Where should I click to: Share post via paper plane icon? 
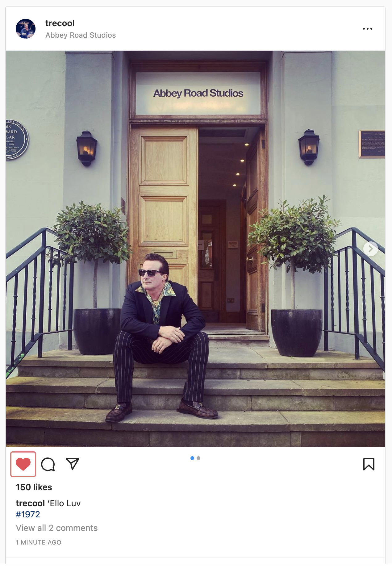click(x=73, y=464)
